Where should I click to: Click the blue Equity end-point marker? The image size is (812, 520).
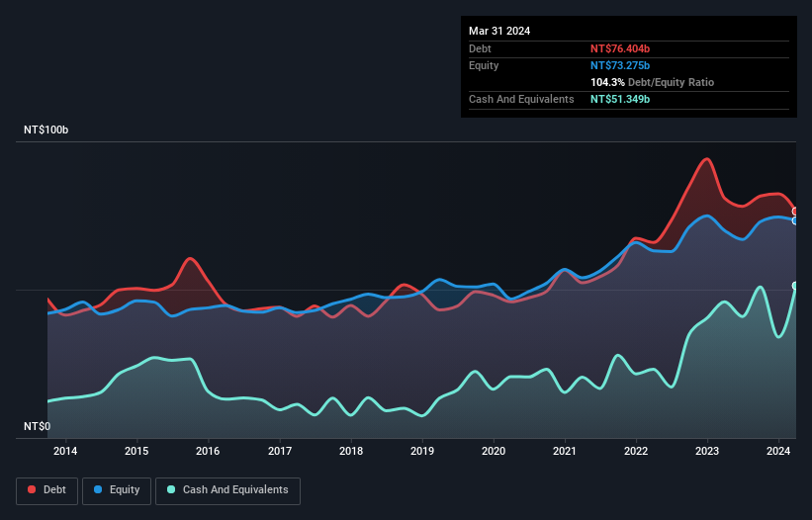coord(795,220)
